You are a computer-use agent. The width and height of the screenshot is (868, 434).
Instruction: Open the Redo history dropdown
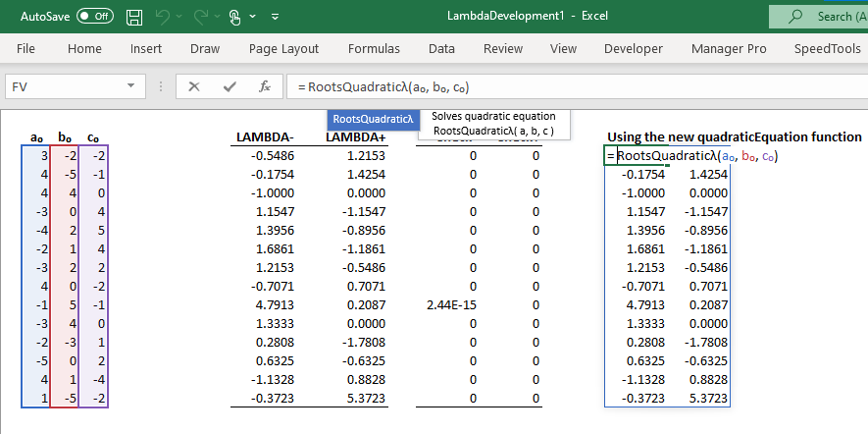pyautogui.click(x=217, y=17)
